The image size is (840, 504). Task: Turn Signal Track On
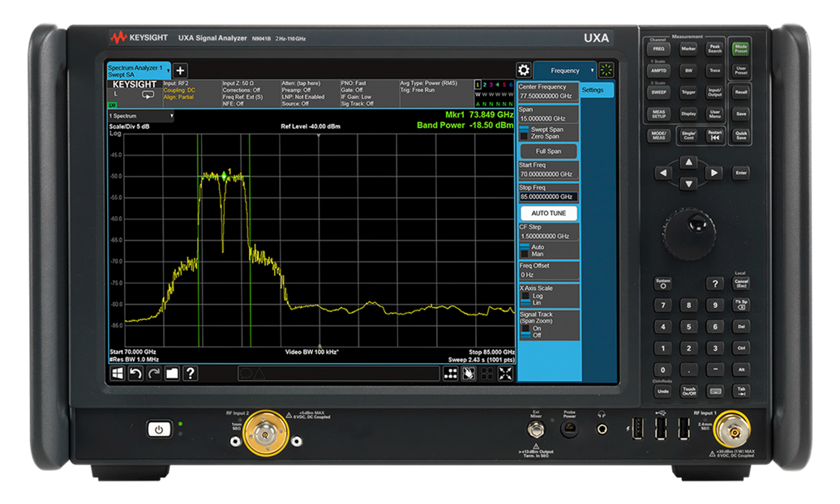click(x=531, y=328)
